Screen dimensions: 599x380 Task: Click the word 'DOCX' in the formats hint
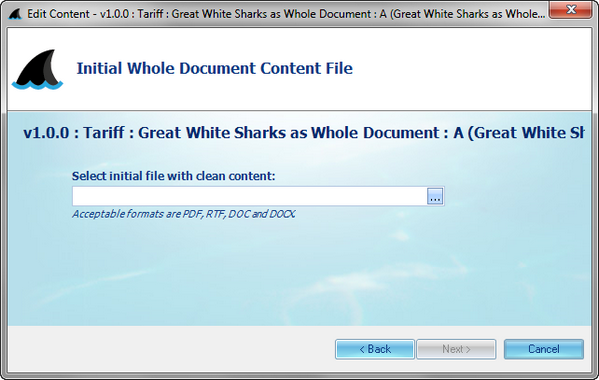click(x=282, y=214)
